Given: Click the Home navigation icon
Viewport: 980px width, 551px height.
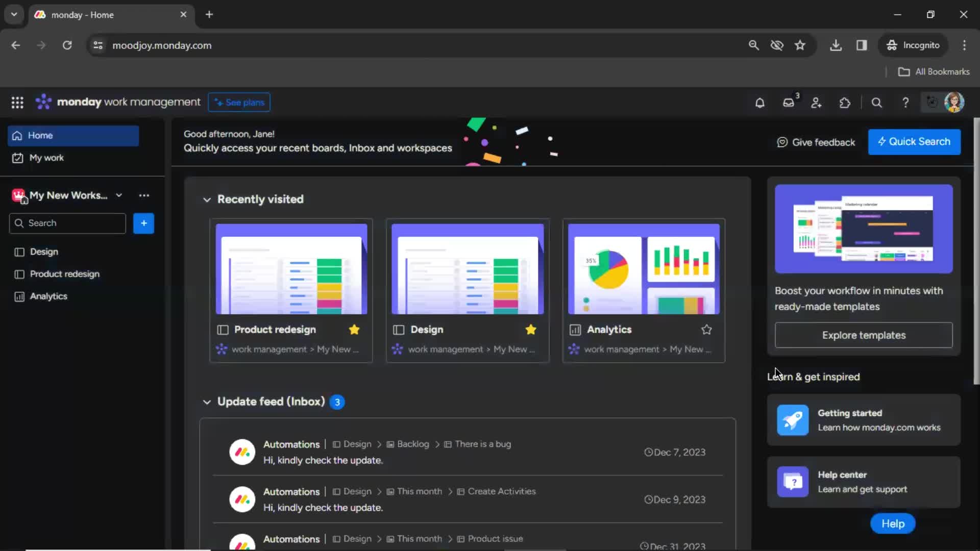Looking at the screenshot, I should click(17, 135).
